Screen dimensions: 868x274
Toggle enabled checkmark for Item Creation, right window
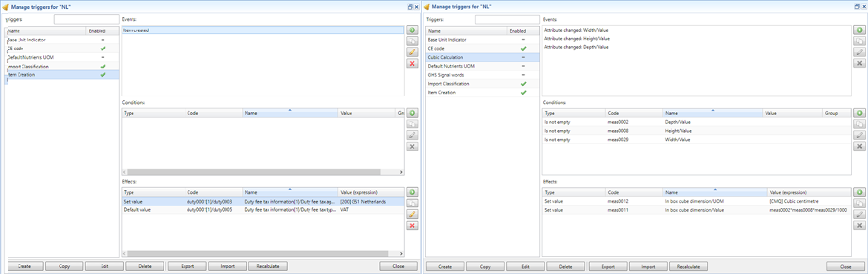click(523, 93)
